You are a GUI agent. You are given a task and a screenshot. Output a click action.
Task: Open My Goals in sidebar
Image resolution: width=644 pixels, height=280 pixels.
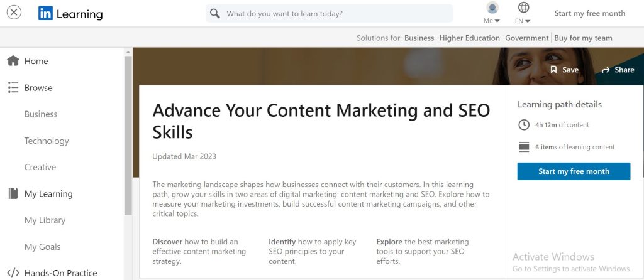(x=43, y=247)
